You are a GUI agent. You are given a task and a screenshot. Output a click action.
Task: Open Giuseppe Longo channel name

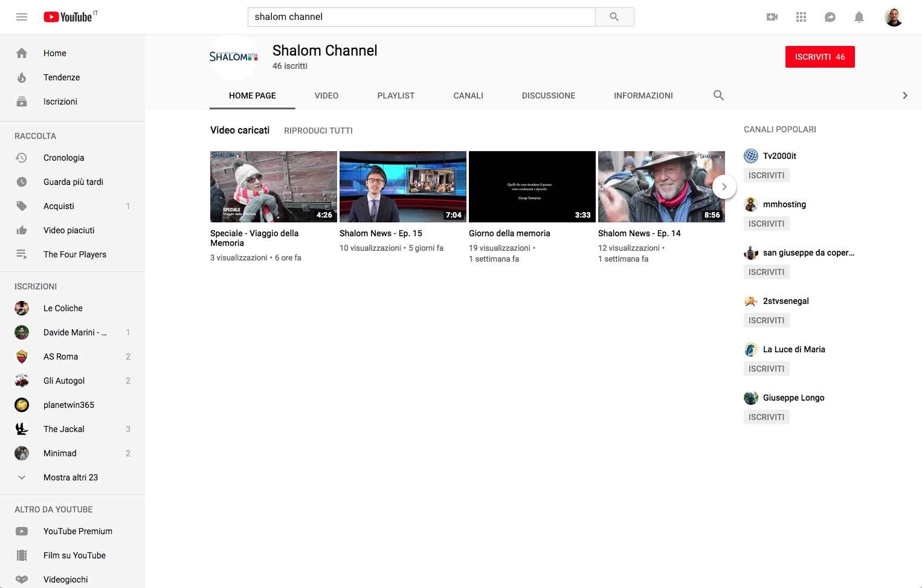tap(793, 398)
